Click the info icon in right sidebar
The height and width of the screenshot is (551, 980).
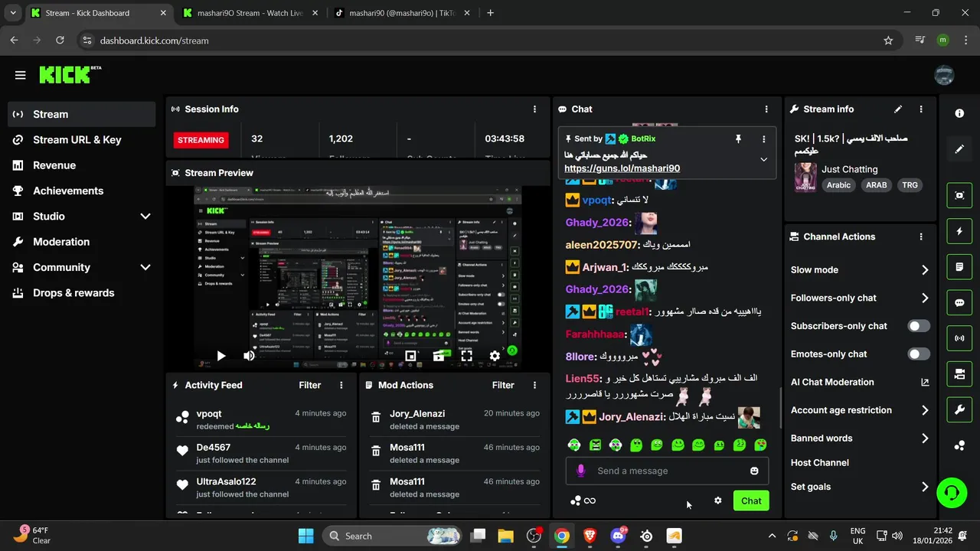coord(959,113)
